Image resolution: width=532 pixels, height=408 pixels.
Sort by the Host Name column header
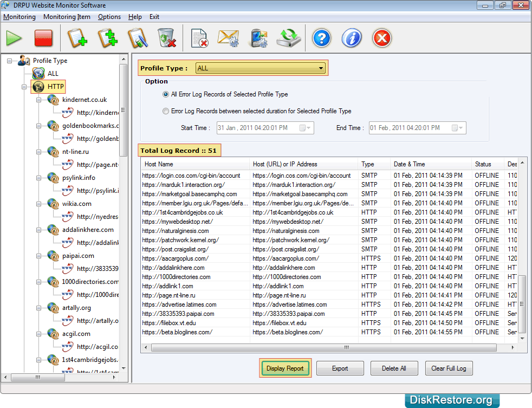[x=195, y=164]
